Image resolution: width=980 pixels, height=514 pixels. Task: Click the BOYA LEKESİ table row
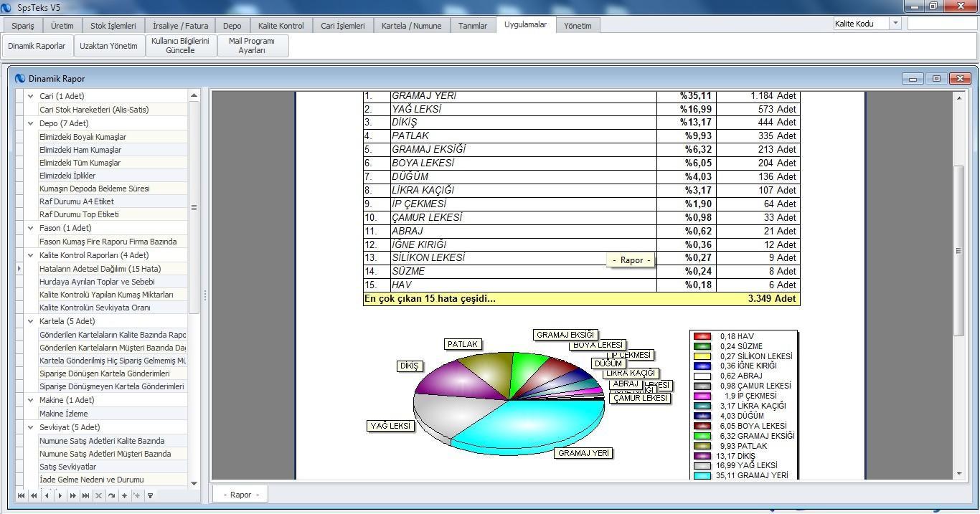pos(582,163)
